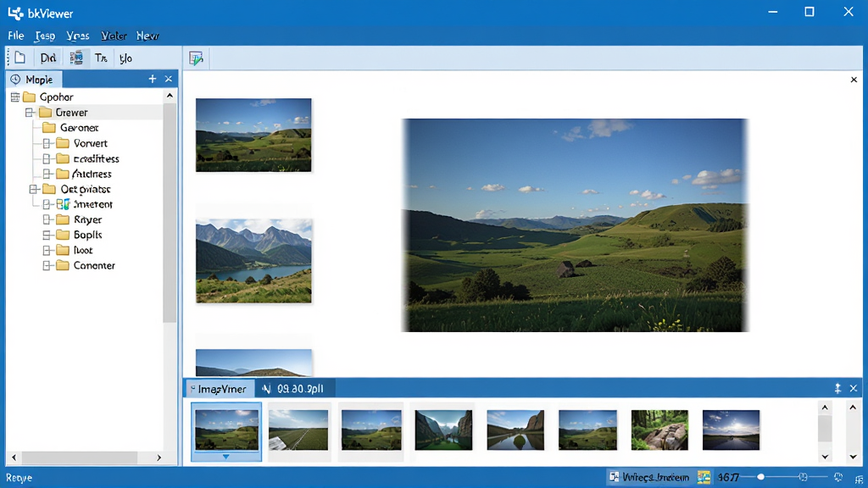The width and height of the screenshot is (868, 488).
Task: Expand the Conenter folder node
Action: coord(47,265)
